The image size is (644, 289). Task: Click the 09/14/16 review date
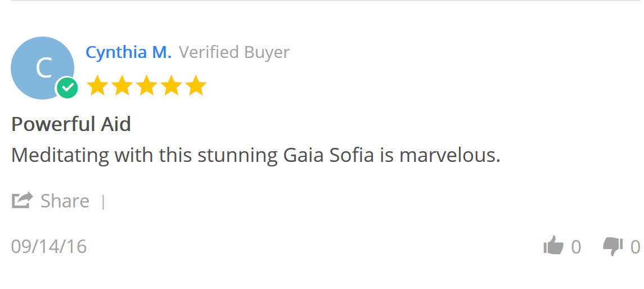point(49,246)
